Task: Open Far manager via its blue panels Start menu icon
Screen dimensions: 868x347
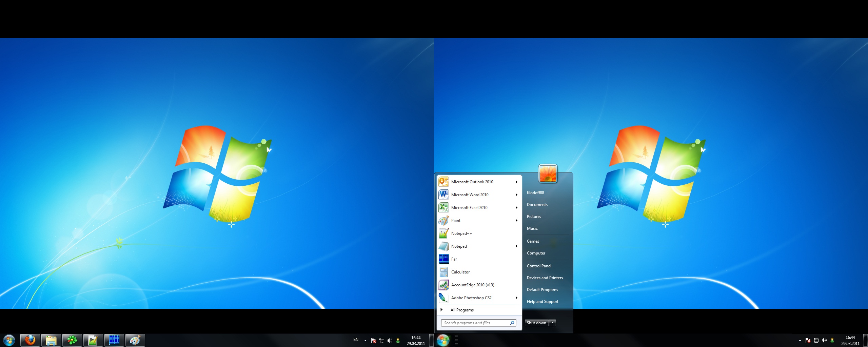Action: 443,259
